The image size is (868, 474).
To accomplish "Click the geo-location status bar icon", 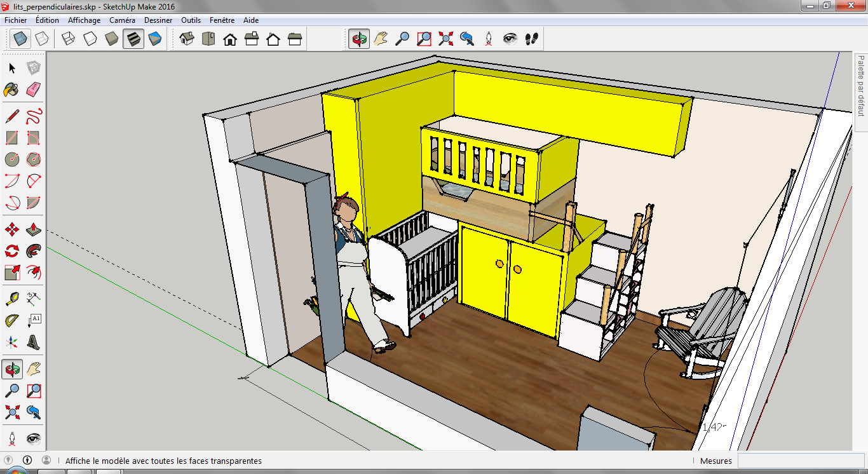I will (x=9, y=460).
